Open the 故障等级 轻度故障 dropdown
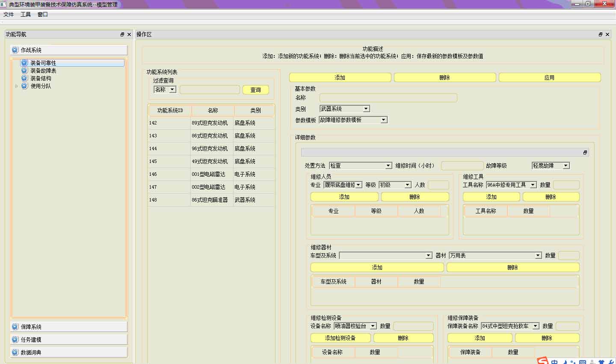Viewport: 616px width, 364px height. coord(566,166)
